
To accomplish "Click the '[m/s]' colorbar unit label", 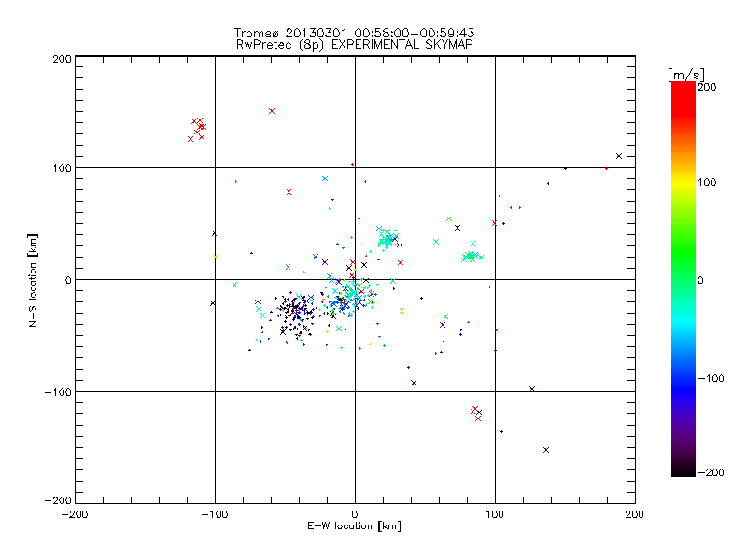I will [x=685, y=75].
